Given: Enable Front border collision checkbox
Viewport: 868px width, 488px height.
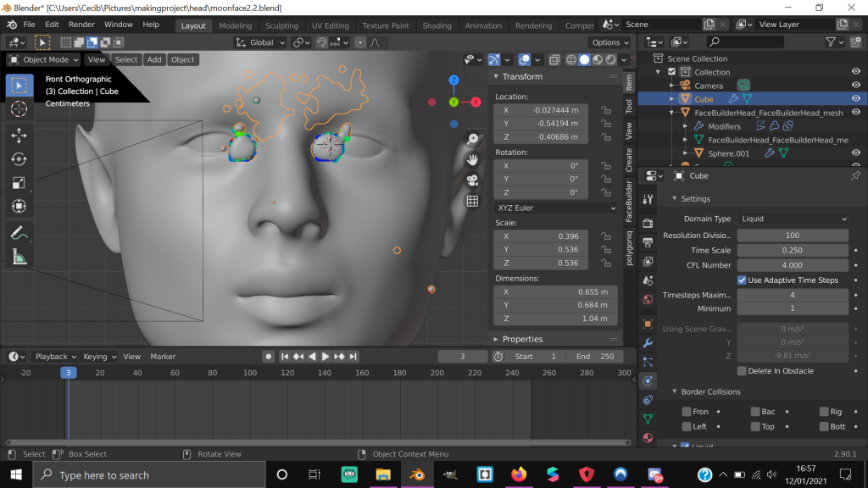Looking at the screenshot, I should pos(687,412).
